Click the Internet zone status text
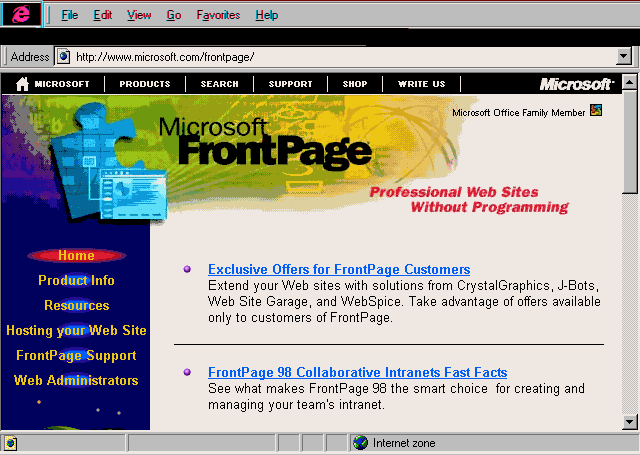 coord(404,443)
